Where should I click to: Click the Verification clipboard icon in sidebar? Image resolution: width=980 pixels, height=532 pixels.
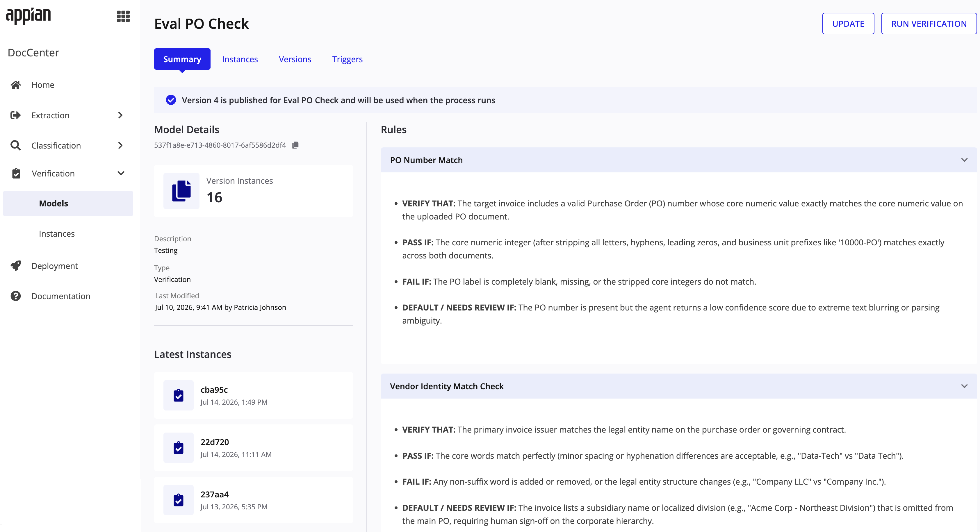[x=16, y=173]
